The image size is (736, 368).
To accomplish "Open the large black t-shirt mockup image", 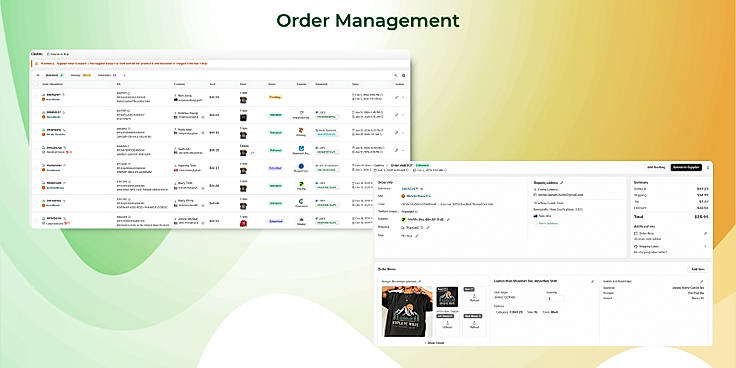I will [x=407, y=311].
